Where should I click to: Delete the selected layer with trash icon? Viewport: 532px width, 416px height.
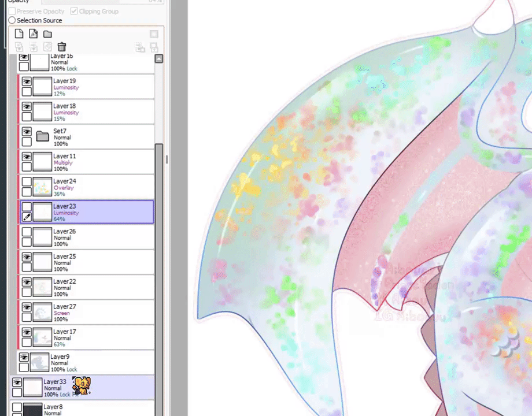pyautogui.click(x=62, y=47)
